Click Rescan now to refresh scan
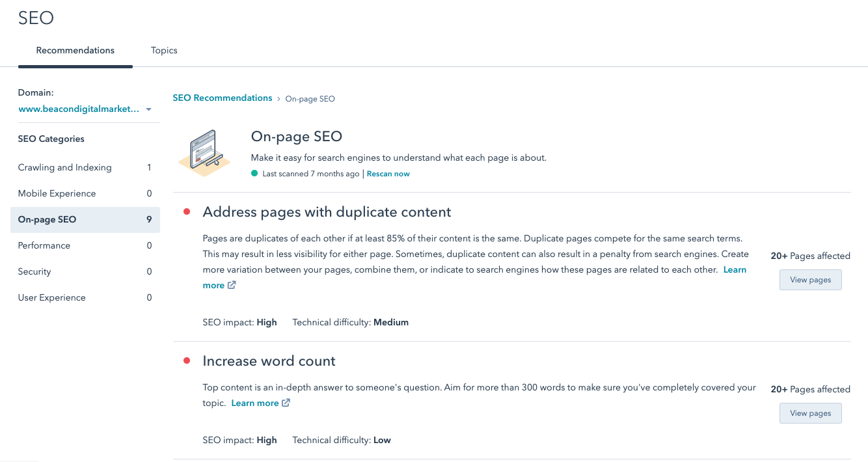 click(x=388, y=174)
